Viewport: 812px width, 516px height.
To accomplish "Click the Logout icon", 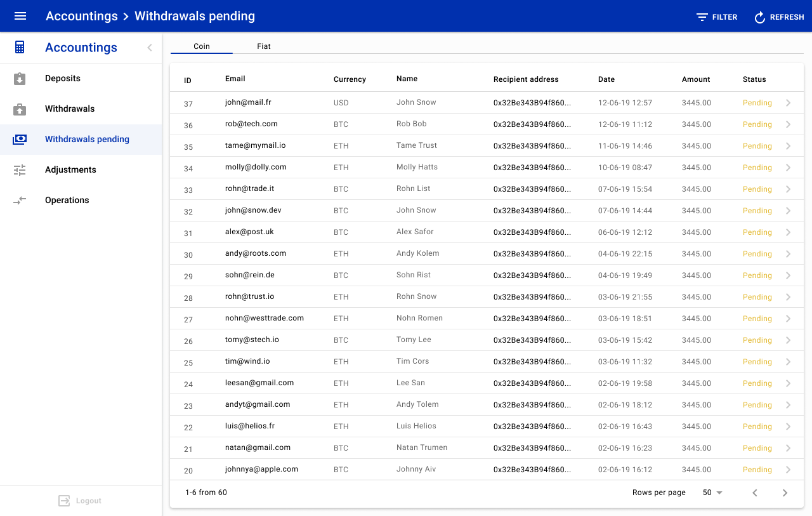I will (64, 501).
